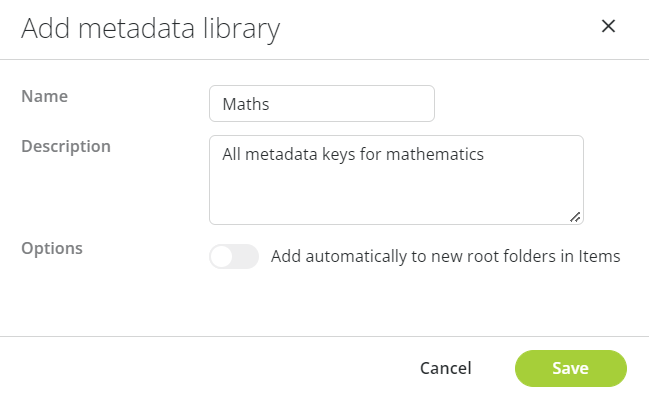Click the Add metadata library title
This screenshot has width=649, height=394.
151,29
